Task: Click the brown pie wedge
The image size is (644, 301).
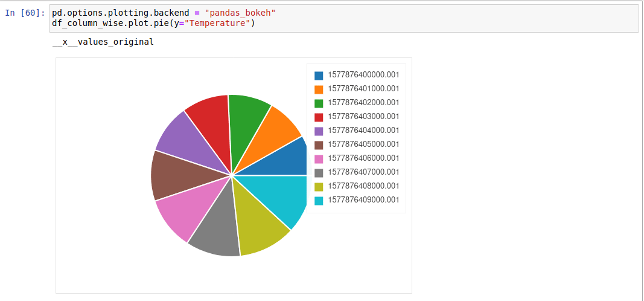Action: [180, 175]
